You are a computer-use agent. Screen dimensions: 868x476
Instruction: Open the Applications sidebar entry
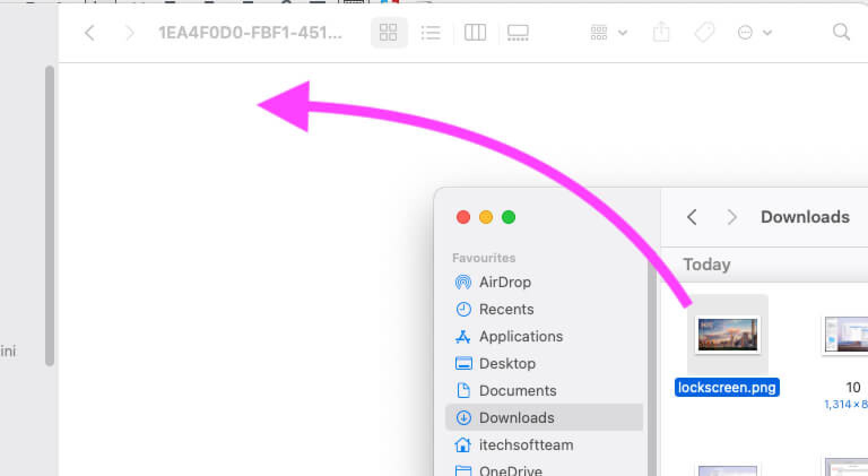(520, 336)
